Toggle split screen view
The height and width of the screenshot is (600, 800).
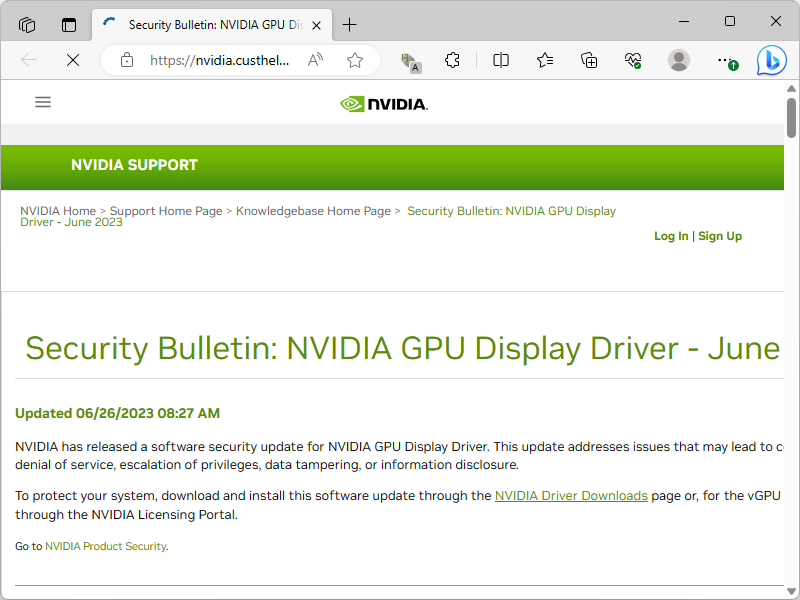point(501,60)
